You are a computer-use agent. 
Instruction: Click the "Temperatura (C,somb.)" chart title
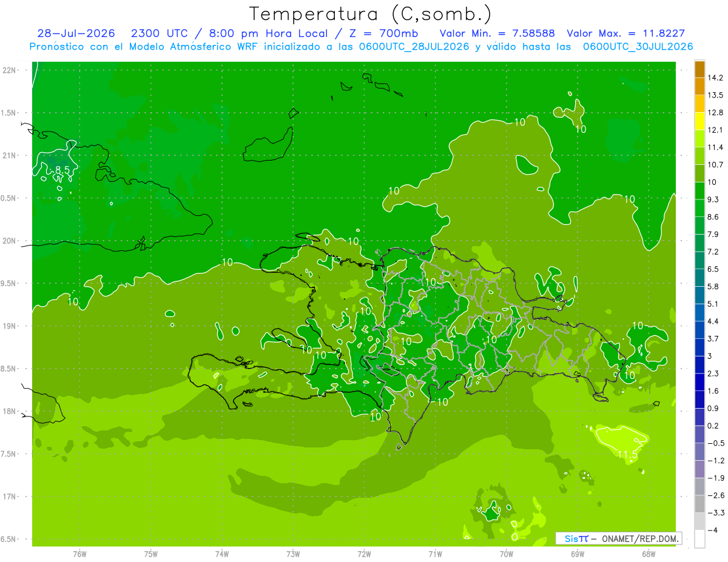point(370,14)
